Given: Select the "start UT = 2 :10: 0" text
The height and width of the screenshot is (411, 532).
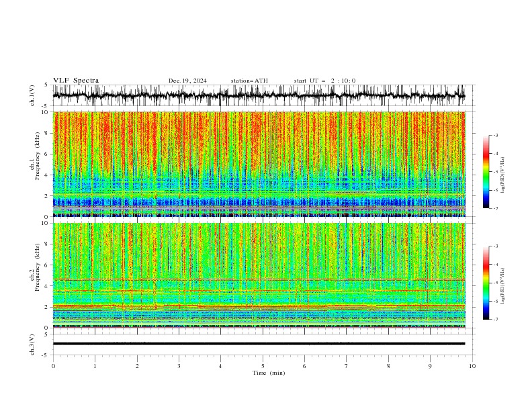Looking at the screenshot, I should [324, 81].
